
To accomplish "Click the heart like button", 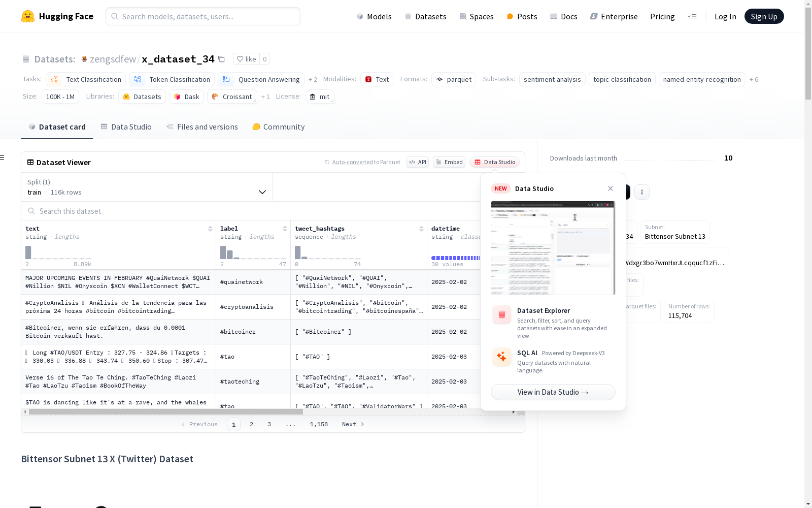I will pos(246,59).
